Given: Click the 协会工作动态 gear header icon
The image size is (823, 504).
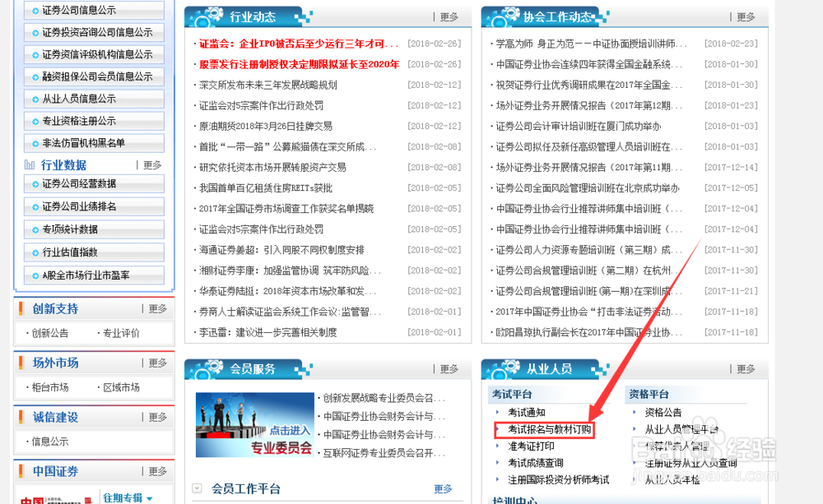Looking at the screenshot, I should click(504, 16).
